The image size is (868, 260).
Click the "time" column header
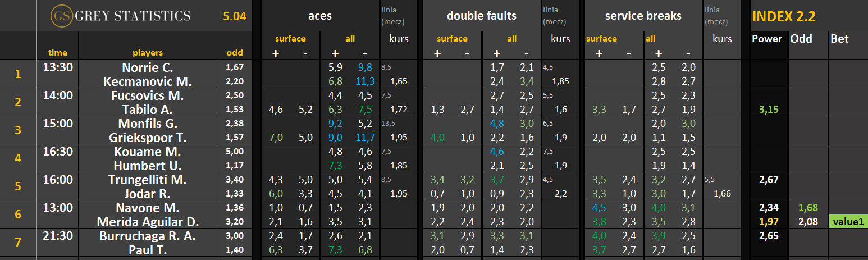(x=58, y=53)
